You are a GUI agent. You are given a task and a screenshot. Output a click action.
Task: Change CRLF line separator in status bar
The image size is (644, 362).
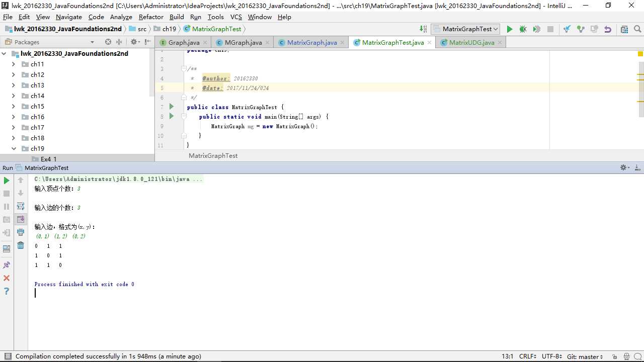click(528, 356)
